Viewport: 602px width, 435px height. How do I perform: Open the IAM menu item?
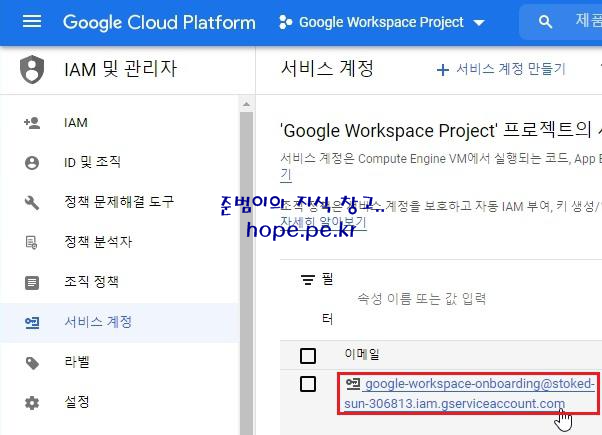coord(120,123)
